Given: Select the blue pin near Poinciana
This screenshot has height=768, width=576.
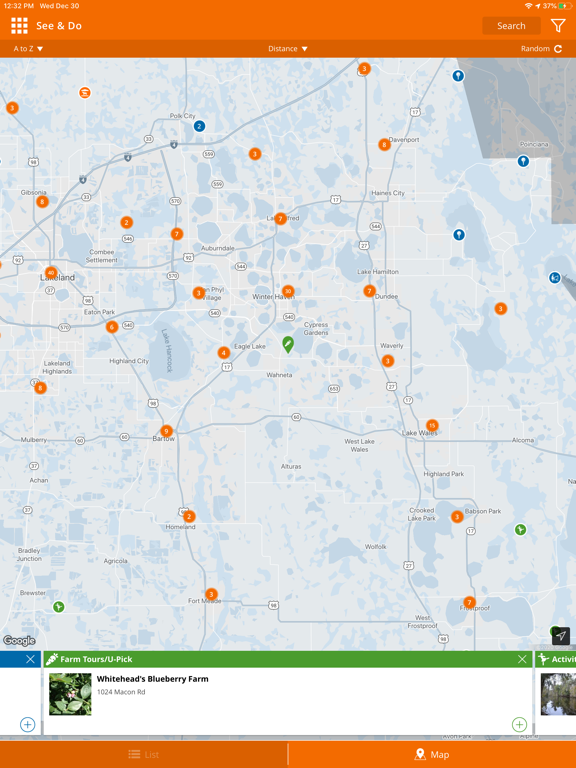Looking at the screenshot, I should click(523, 161).
